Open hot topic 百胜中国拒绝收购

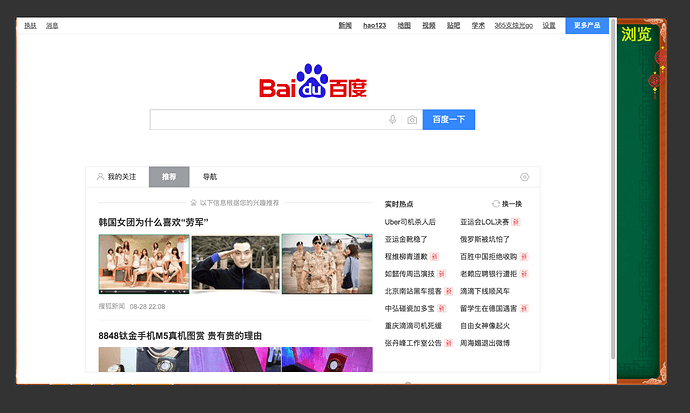coord(488,256)
